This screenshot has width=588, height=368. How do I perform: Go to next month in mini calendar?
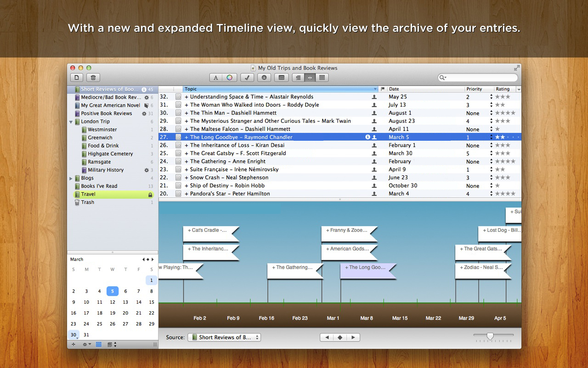(153, 259)
